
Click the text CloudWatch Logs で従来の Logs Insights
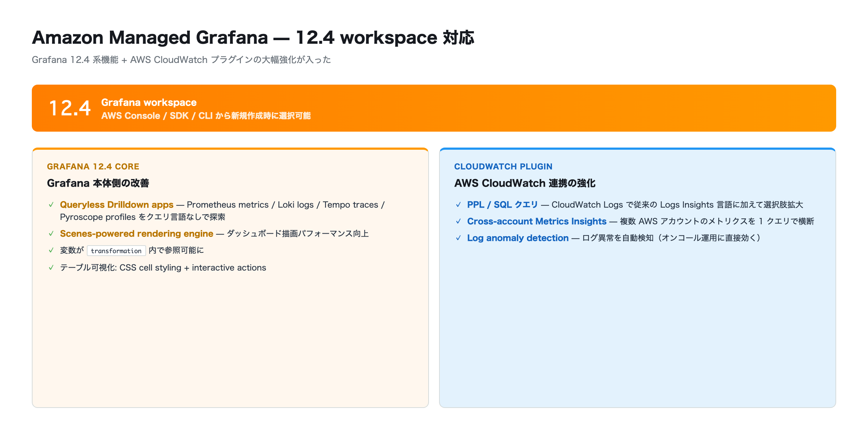click(x=633, y=205)
